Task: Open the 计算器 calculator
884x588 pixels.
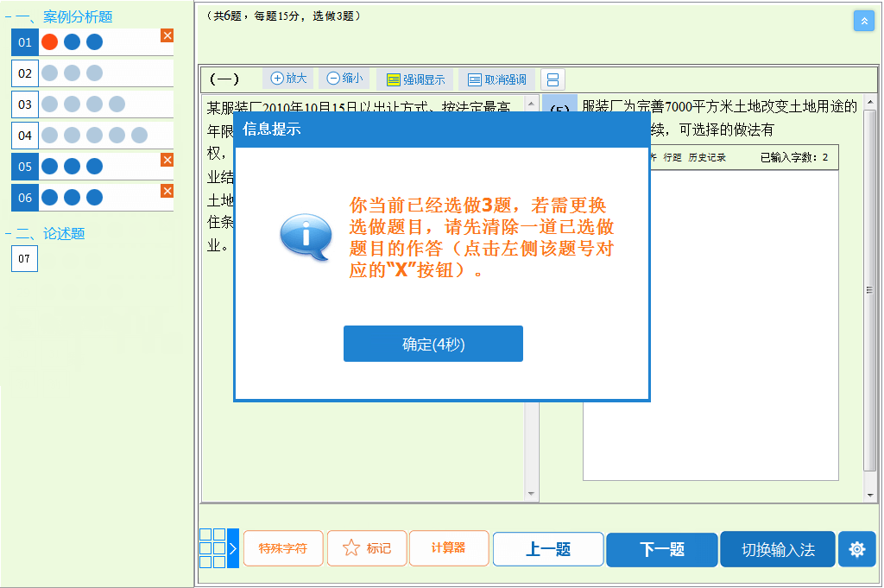Action: pyautogui.click(x=448, y=548)
